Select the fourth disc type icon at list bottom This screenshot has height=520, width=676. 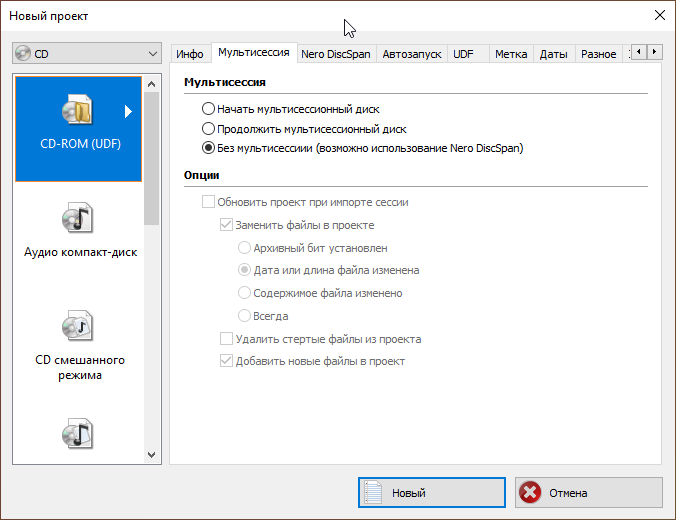pyautogui.click(x=77, y=433)
